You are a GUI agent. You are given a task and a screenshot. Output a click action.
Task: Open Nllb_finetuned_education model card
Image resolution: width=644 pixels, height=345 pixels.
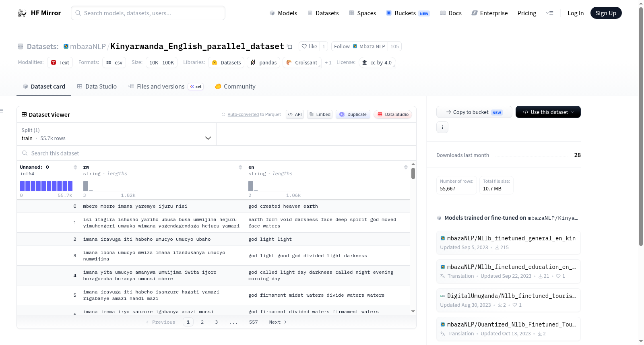click(508, 271)
